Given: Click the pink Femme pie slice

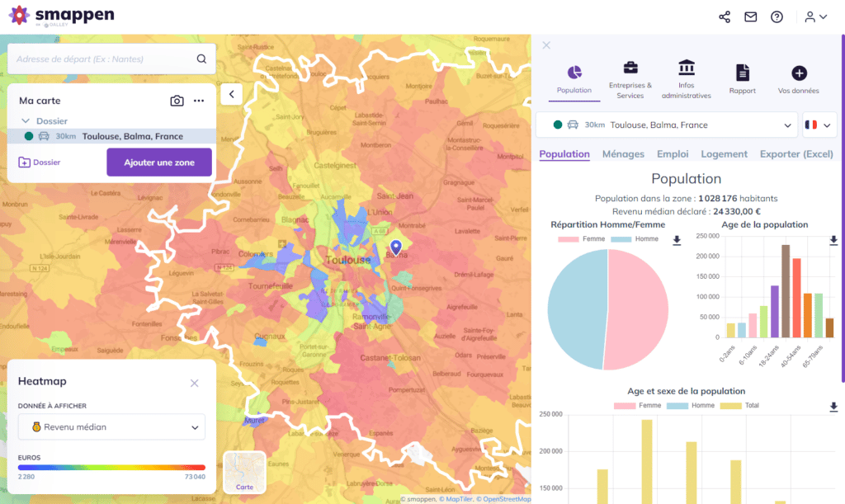Looking at the screenshot, I should tap(639, 309).
